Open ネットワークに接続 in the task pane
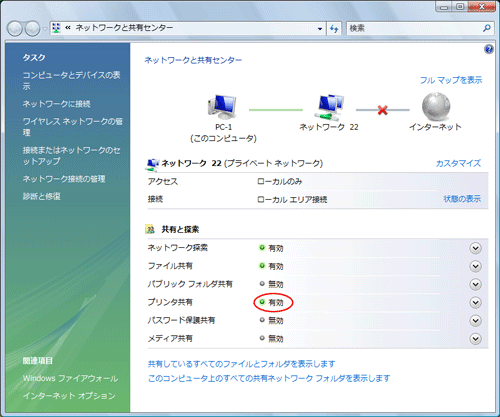 pyautogui.click(x=56, y=104)
